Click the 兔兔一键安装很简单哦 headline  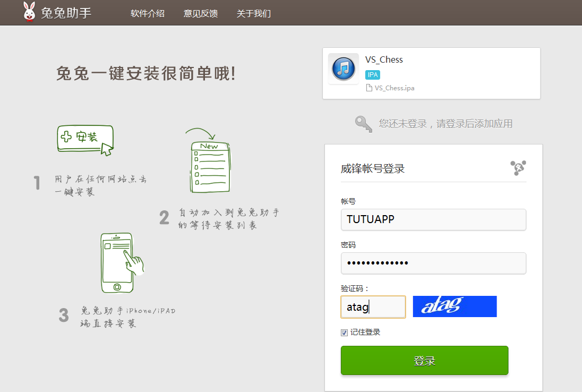(x=146, y=73)
